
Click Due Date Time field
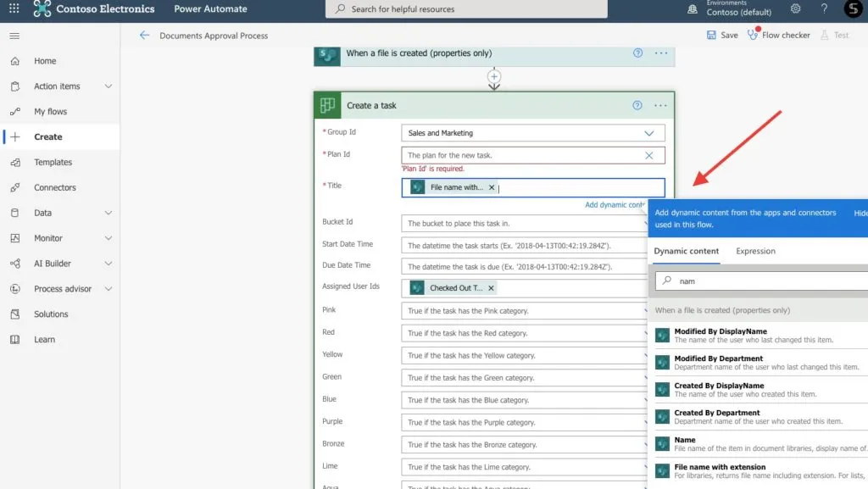click(524, 267)
